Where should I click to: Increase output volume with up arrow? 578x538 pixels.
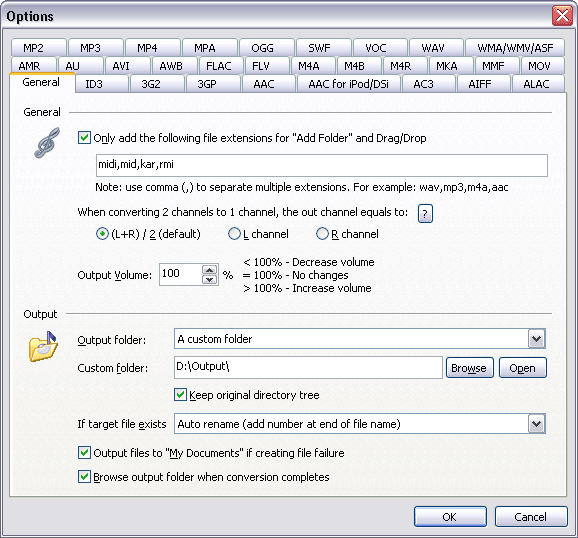coord(209,270)
